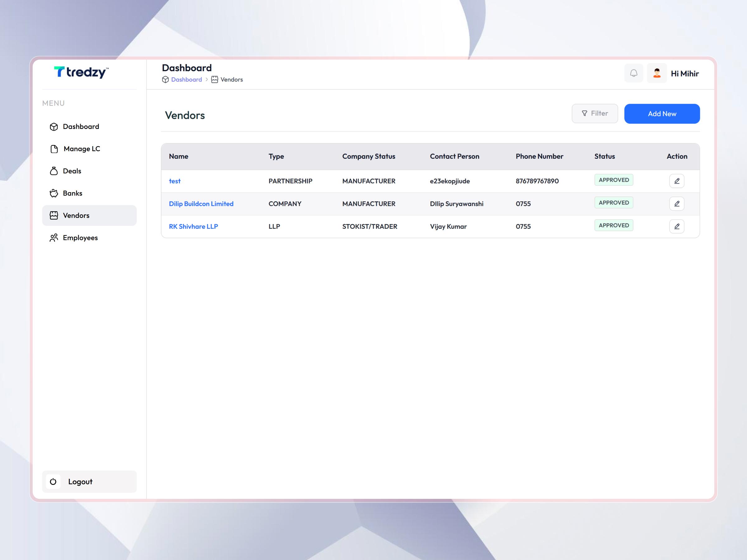747x560 pixels.
Task: Click the tredzy logo
Action: tap(81, 72)
